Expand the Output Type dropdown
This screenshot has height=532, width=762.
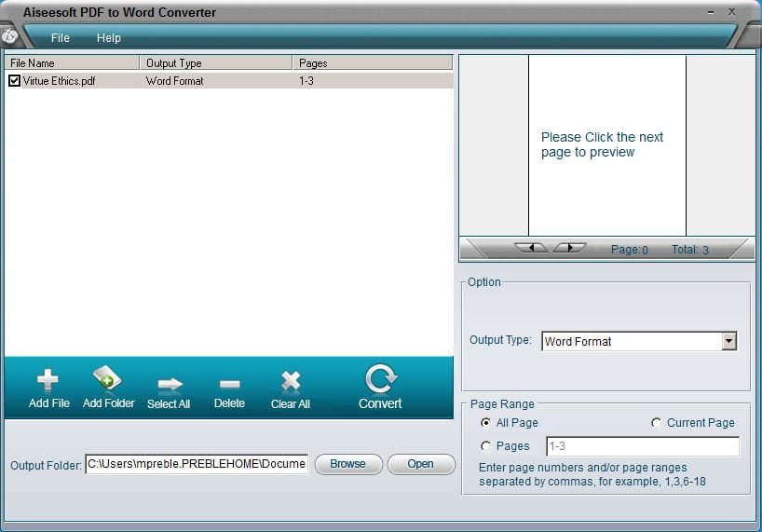point(728,342)
